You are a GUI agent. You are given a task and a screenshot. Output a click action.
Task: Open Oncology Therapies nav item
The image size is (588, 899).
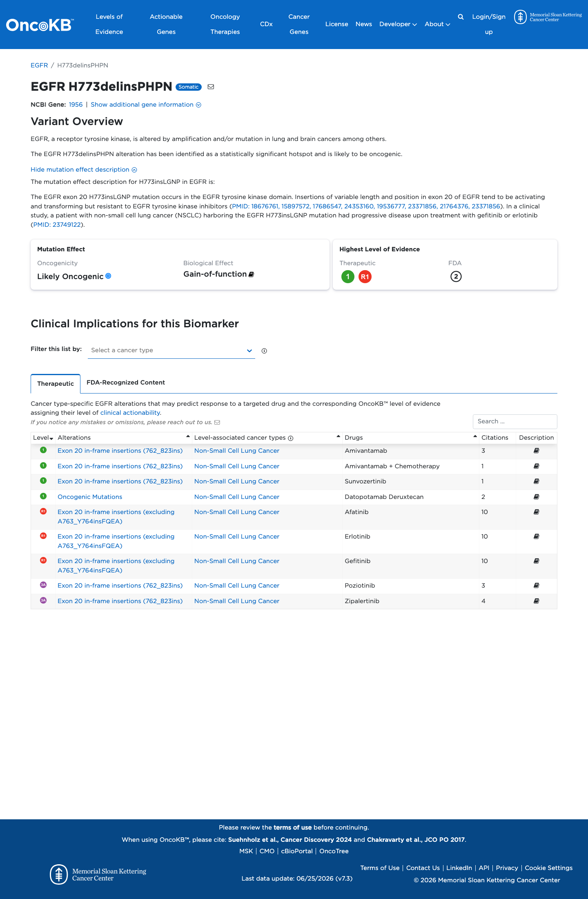pos(225,24)
